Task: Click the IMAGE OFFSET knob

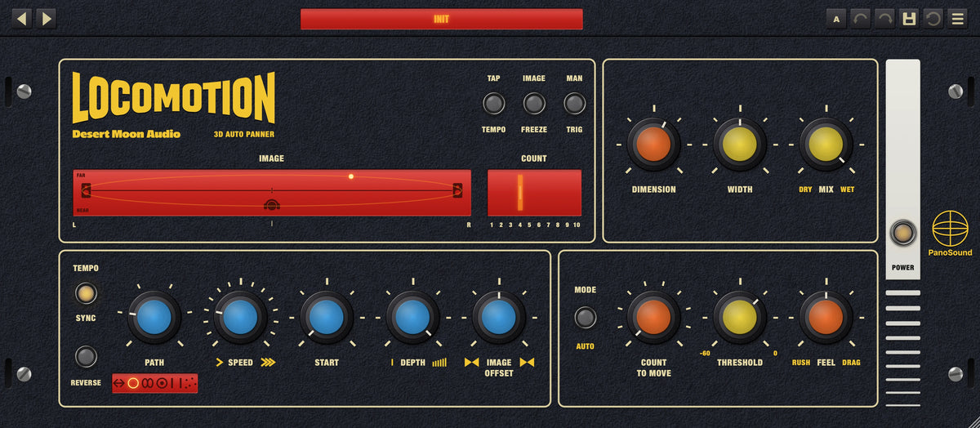Action: click(x=498, y=317)
